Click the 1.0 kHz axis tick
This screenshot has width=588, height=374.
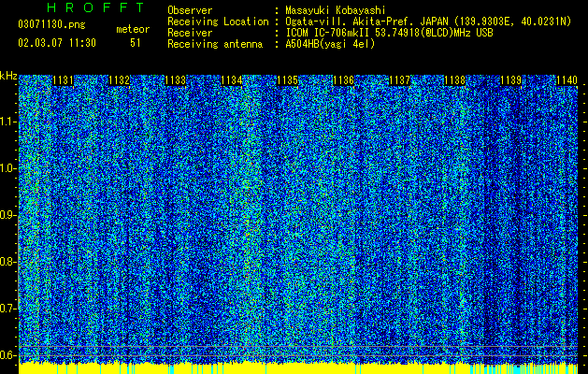pos(8,168)
